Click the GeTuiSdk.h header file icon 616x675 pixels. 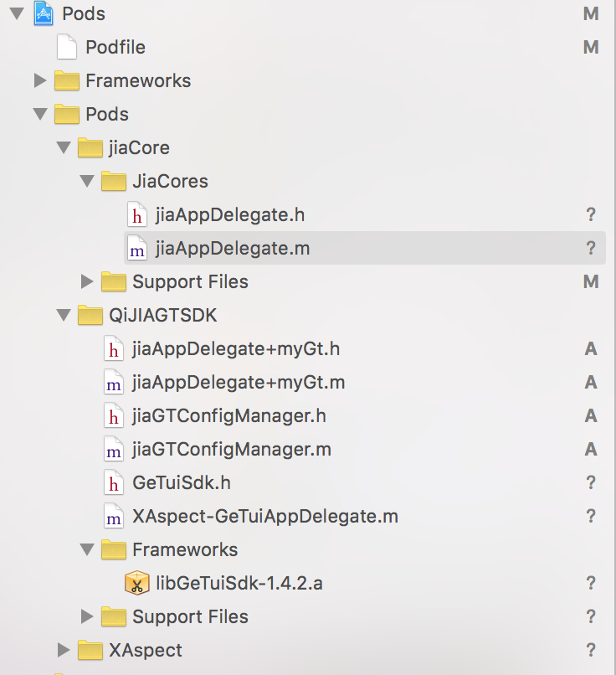coord(113,482)
